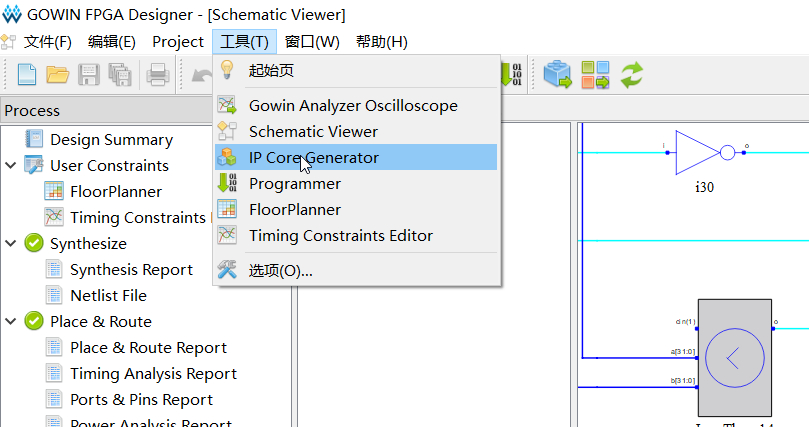The height and width of the screenshot is (427, 809).
Task: Select FloorPlanner in Process tree
Action: [116, 191]
